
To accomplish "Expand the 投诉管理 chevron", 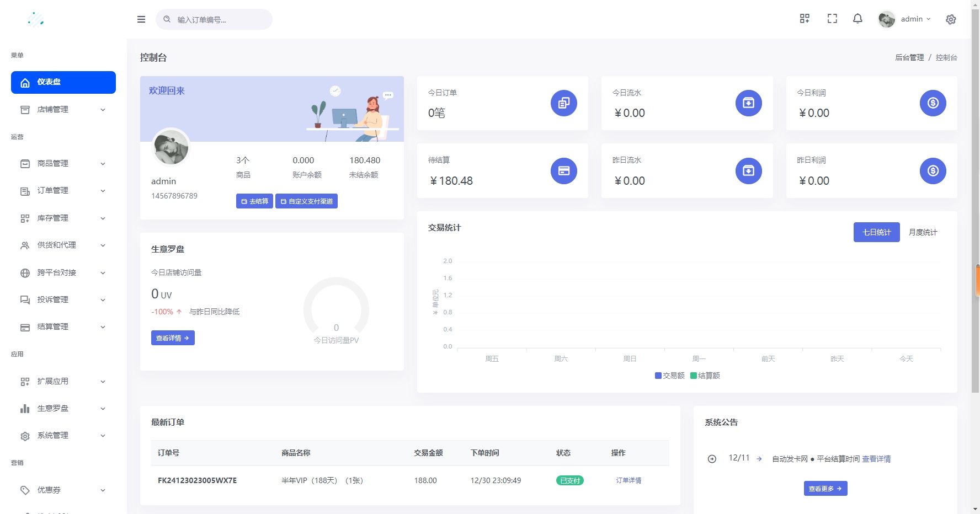I will 103,300.
